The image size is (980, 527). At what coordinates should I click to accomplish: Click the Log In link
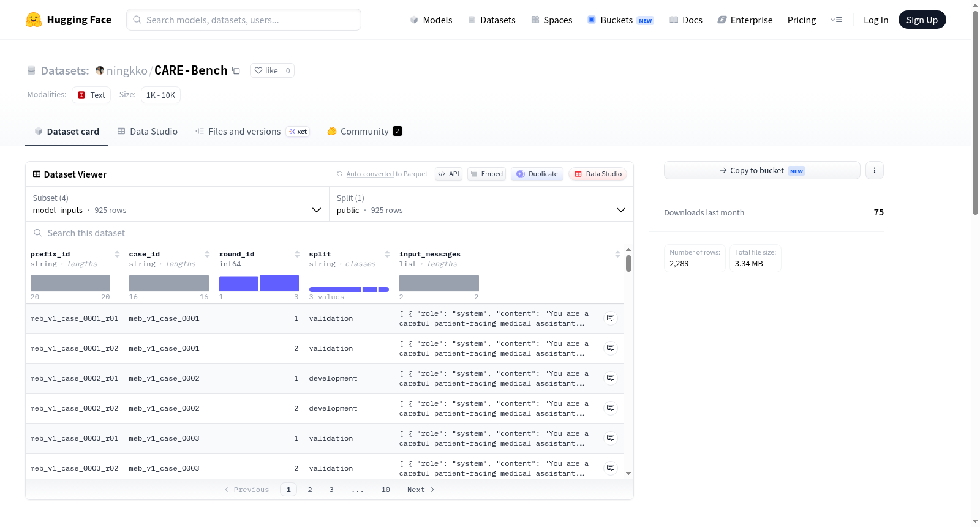point(876,20)
